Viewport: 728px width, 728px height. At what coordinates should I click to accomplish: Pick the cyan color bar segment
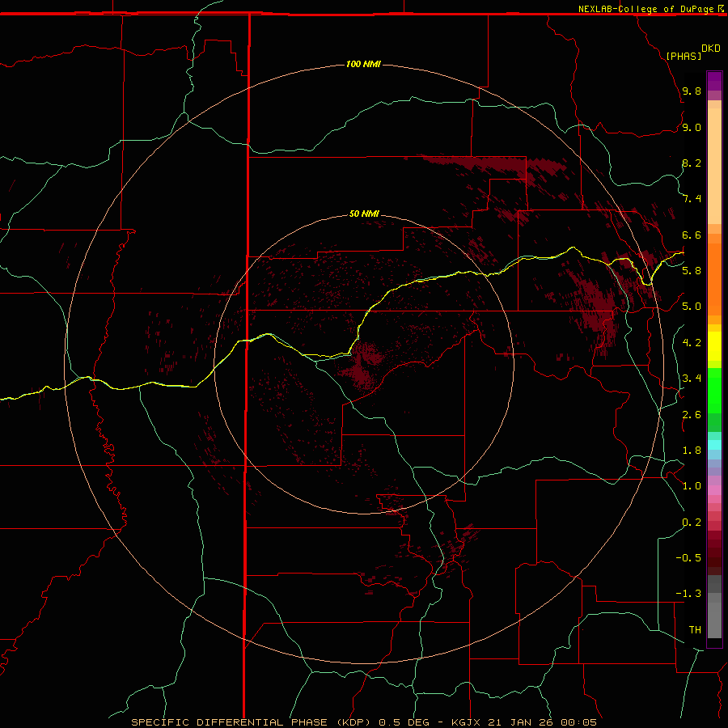coord(714,445)
